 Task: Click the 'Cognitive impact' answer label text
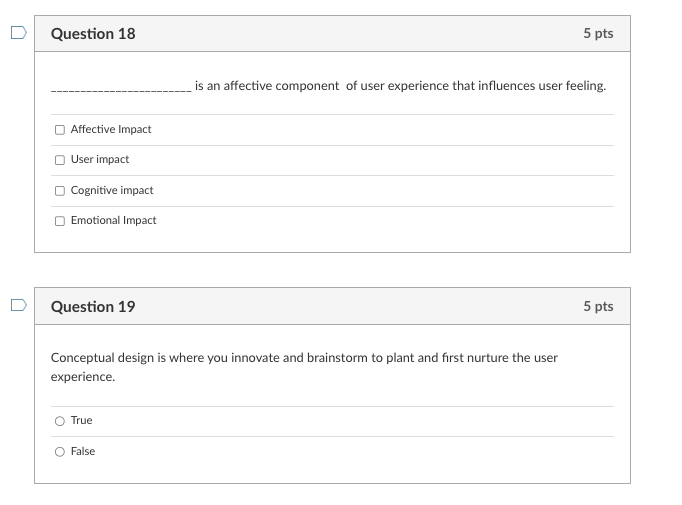click(x=112, y=190)
